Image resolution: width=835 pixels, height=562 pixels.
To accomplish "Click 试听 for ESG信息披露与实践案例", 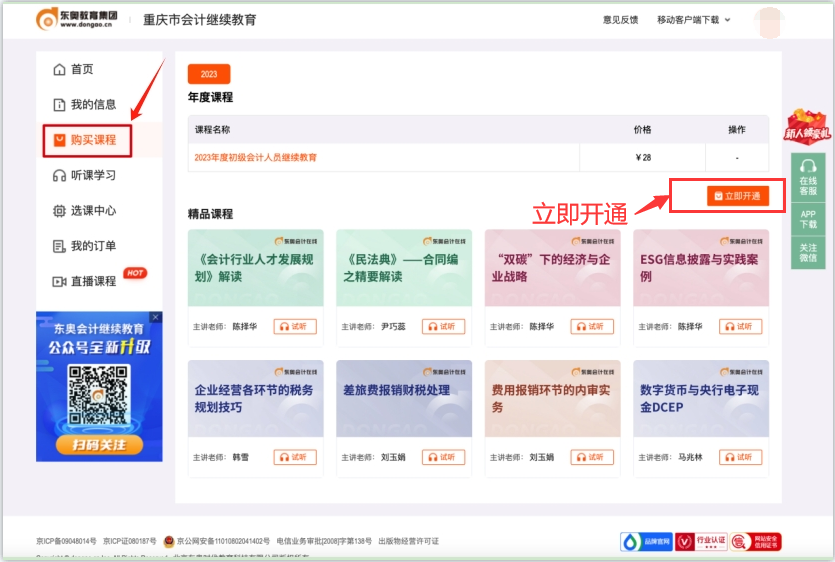I will (x=740, y=326).
